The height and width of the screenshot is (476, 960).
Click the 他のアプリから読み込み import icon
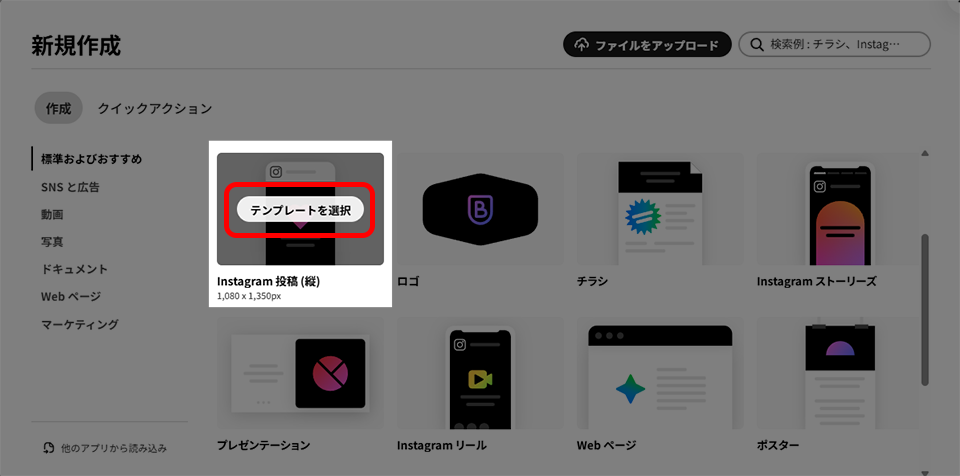(50, 448)
